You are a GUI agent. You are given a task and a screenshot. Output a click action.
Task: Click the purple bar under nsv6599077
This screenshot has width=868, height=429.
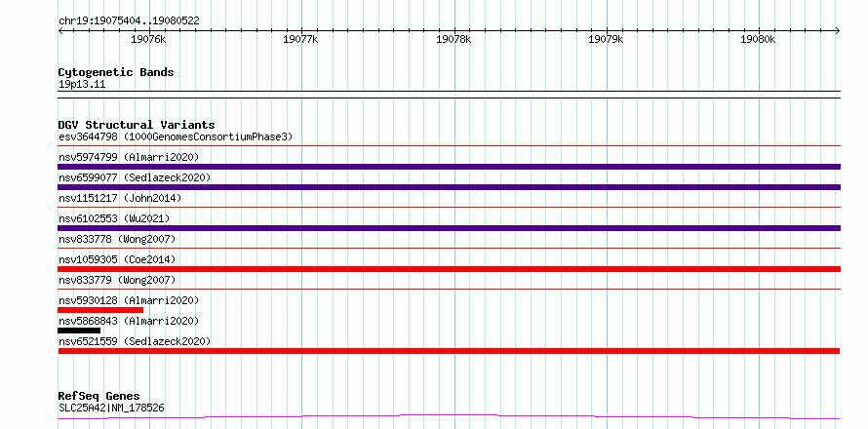[449, 187]
